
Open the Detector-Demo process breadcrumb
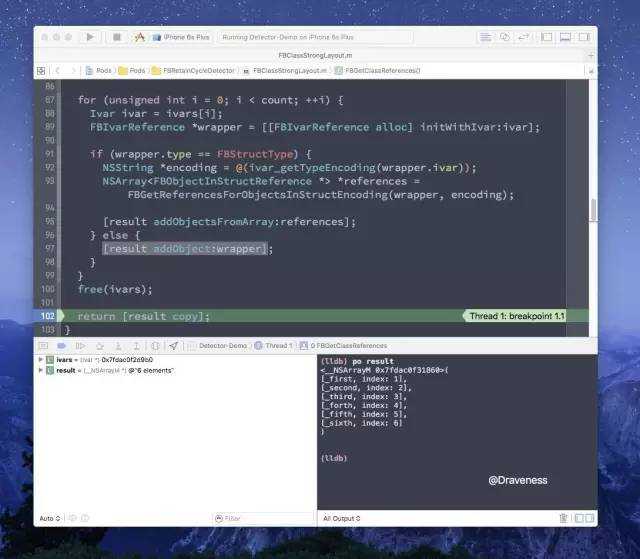218,346
